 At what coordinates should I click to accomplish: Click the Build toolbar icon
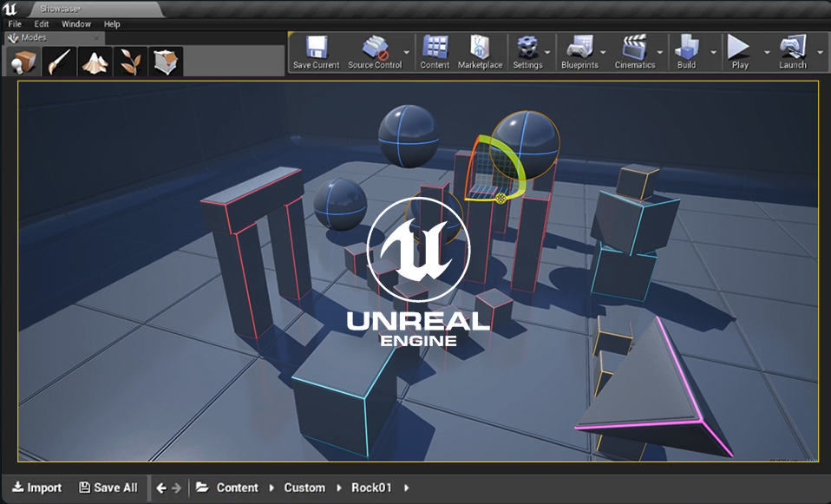(x=686, y=47)
